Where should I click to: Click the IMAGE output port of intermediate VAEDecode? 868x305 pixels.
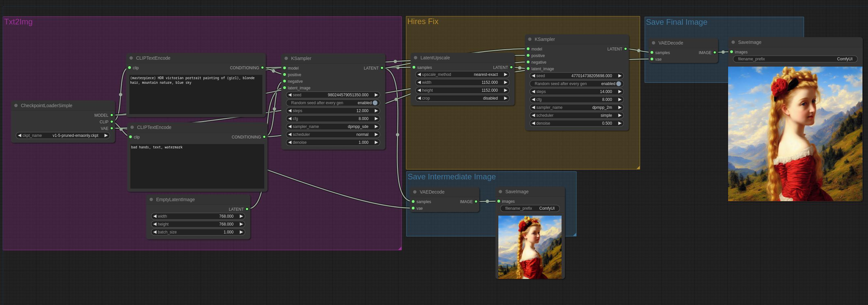(476, 201)
